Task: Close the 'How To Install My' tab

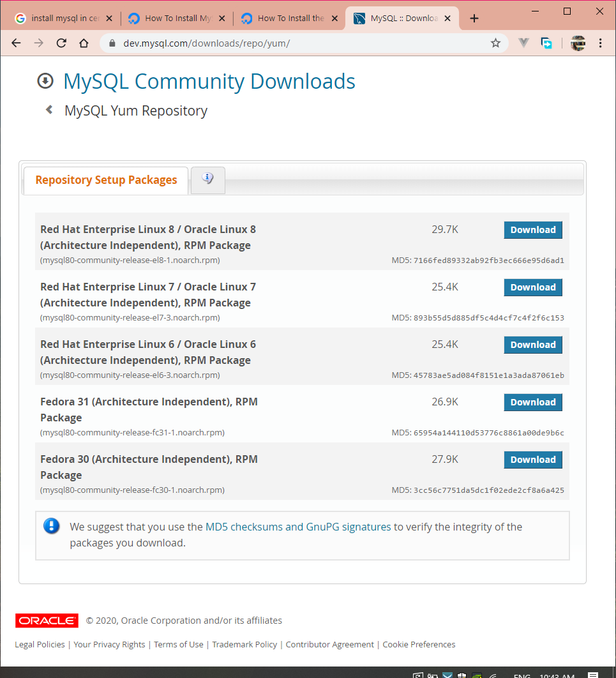Action: (x=222, y=18)
